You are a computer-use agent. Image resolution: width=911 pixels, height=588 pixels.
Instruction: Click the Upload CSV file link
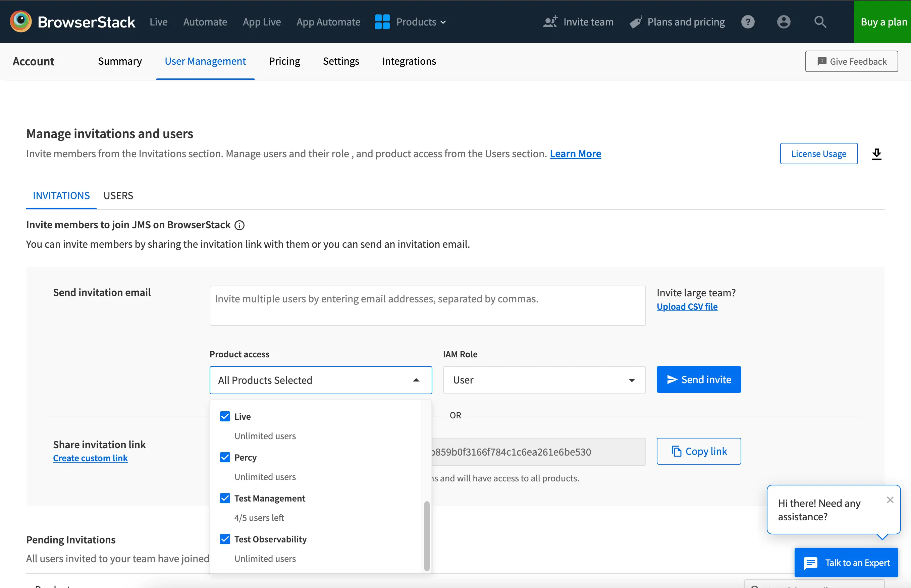point(687,307)
